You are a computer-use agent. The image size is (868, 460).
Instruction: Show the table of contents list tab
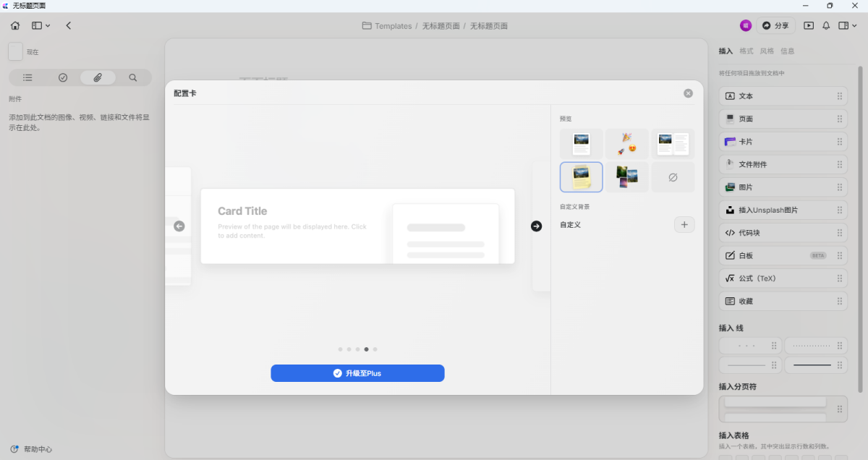pyautogui.click(x=27, y=77)
